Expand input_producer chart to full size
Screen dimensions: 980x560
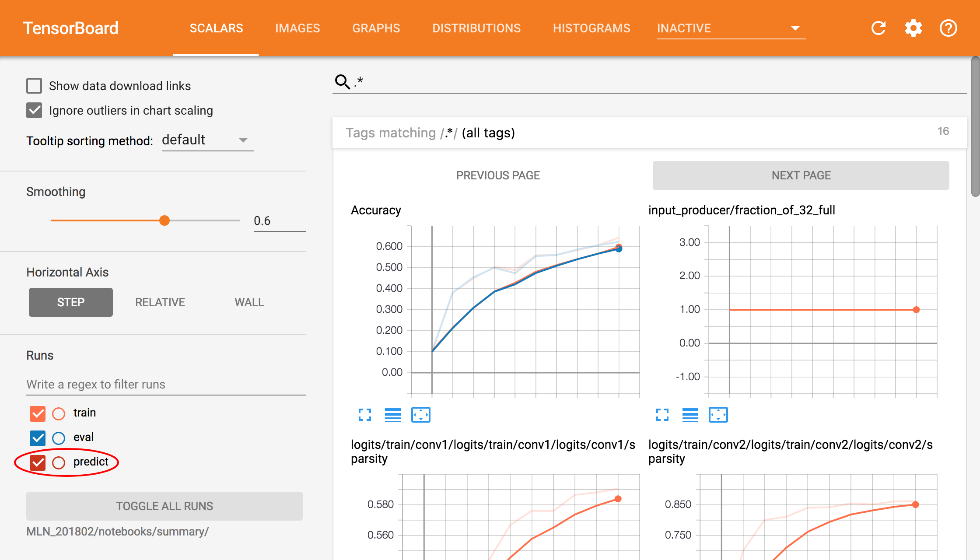click(x=662, y=414)
